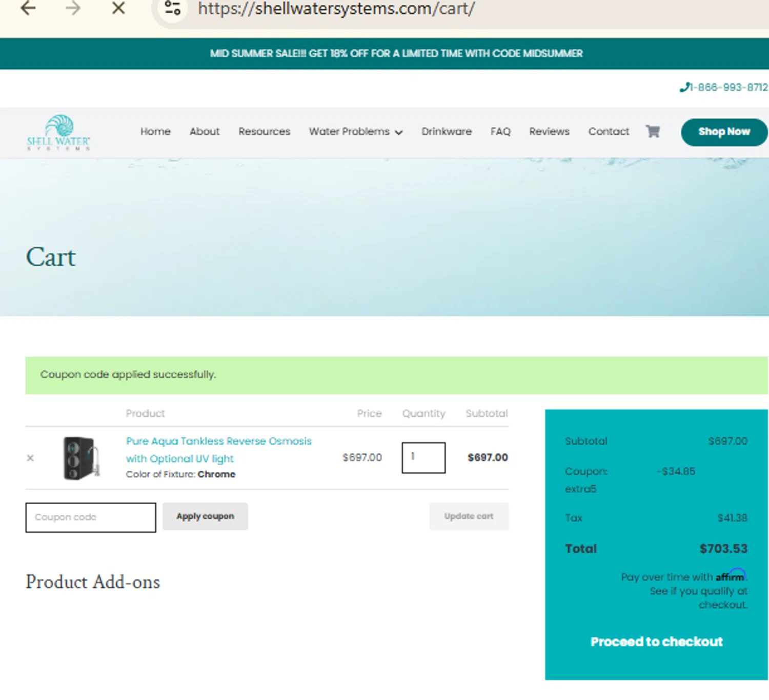Screen dimensions: 769x700
Task: Click the quantity field for Pure Aqua
Action: (x=423, y=457)
